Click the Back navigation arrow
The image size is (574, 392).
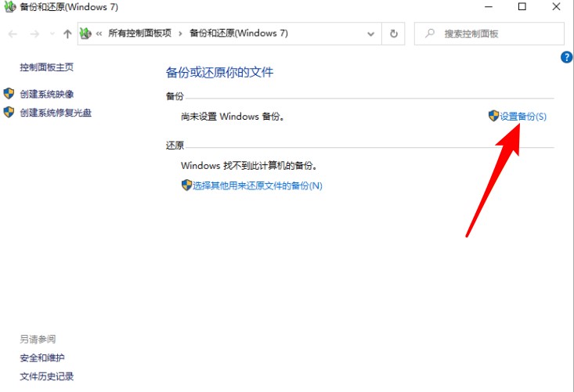tap(13, 34)
